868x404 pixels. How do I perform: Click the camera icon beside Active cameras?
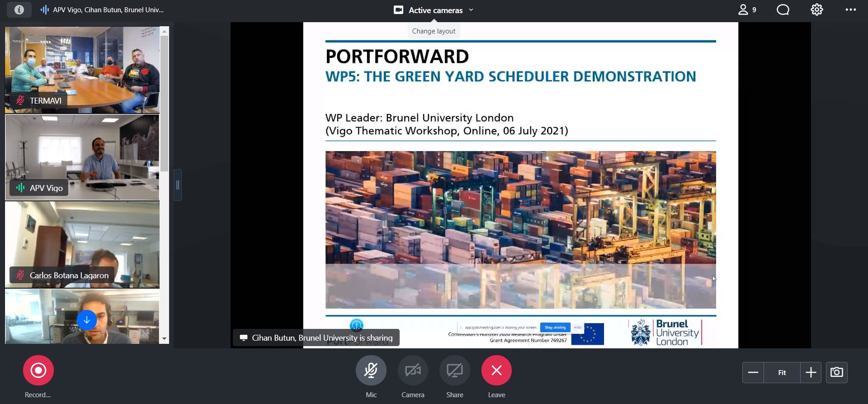click(398, 10)
